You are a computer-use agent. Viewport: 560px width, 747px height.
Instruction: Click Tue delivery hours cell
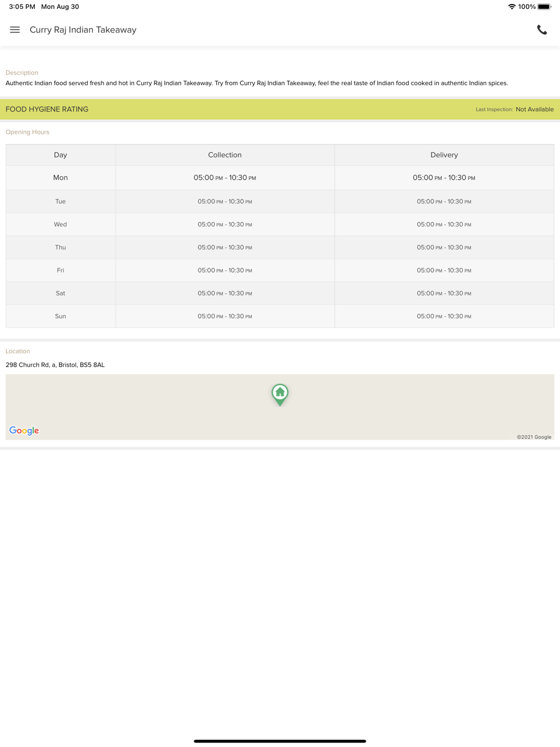(444, 202)
